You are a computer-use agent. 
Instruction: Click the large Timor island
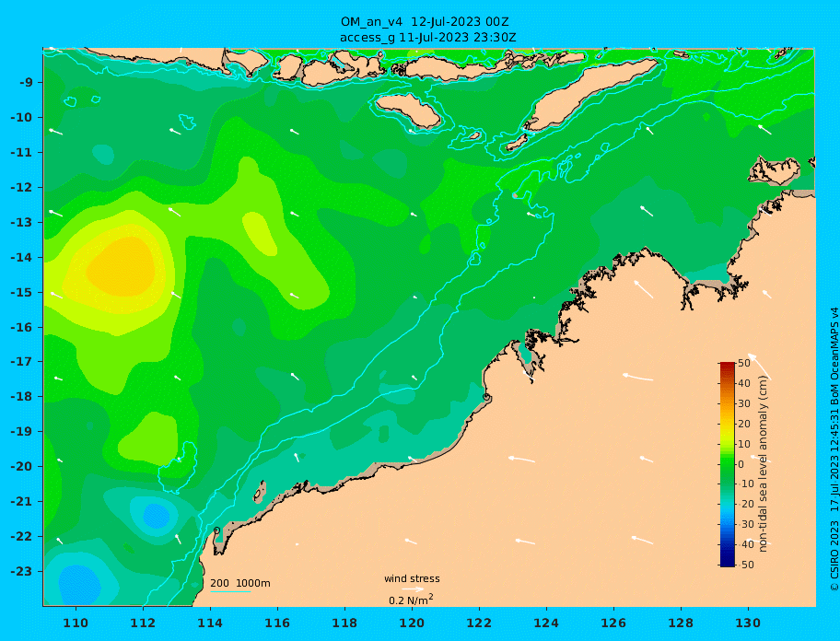[x=589, y=94]
